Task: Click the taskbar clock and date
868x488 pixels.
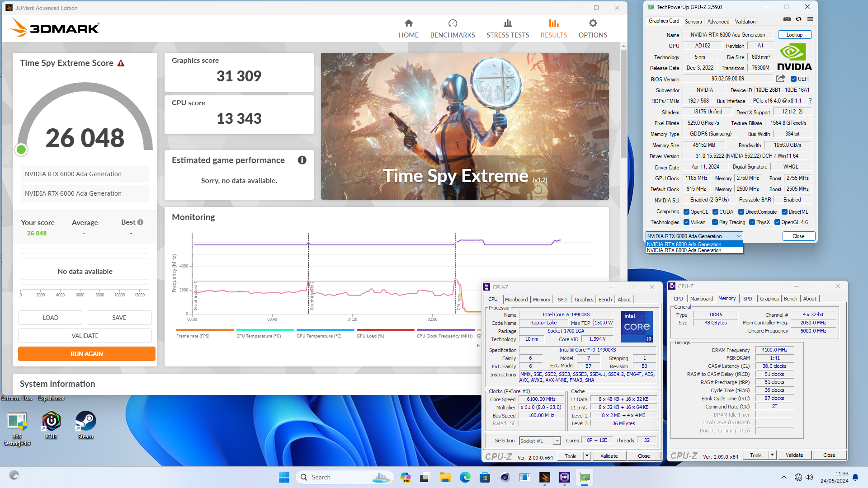Action: coord(835,477)
